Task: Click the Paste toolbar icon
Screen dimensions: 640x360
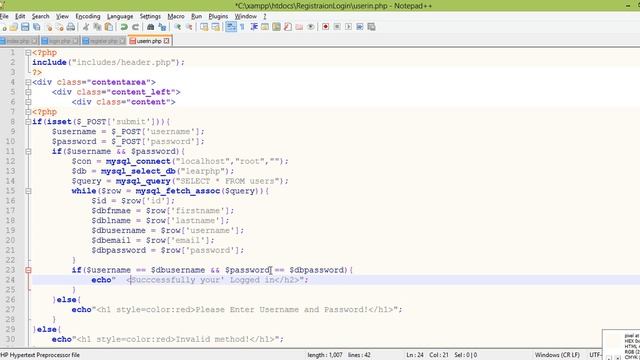Action: point(109,27)
